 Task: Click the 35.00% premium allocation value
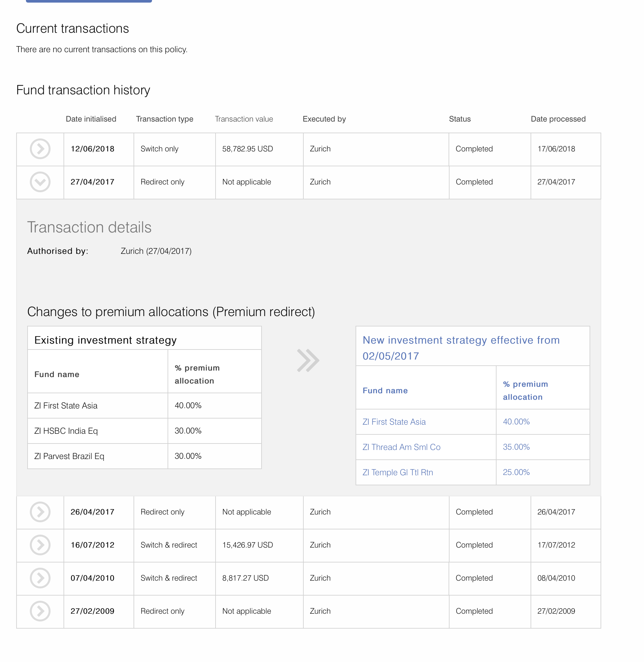(516, 447)
